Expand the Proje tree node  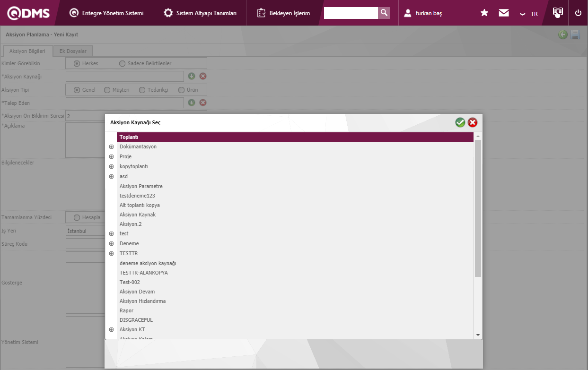pyautogui.click(x=111, y=156)
